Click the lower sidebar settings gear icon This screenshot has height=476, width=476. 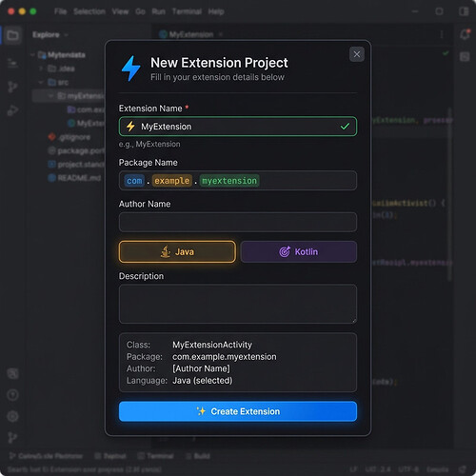pyautogui.click(x=12, y=416)
